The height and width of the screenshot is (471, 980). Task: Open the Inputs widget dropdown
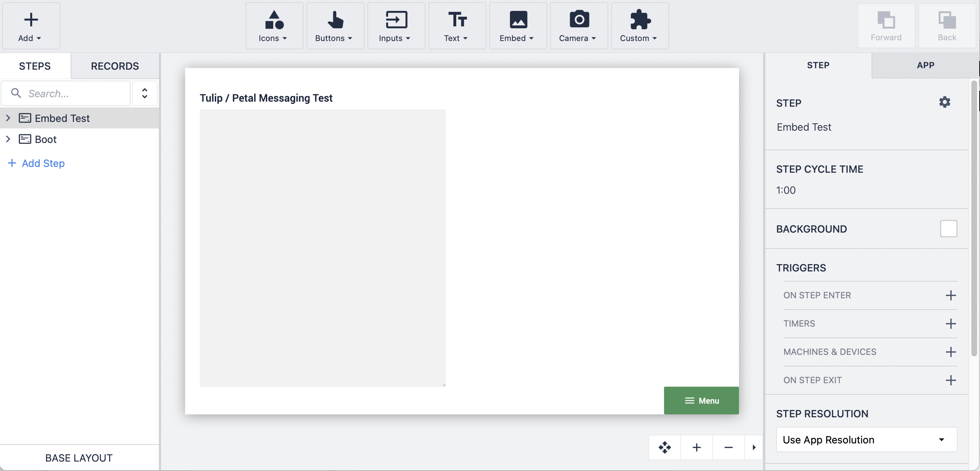coord(396,26)
